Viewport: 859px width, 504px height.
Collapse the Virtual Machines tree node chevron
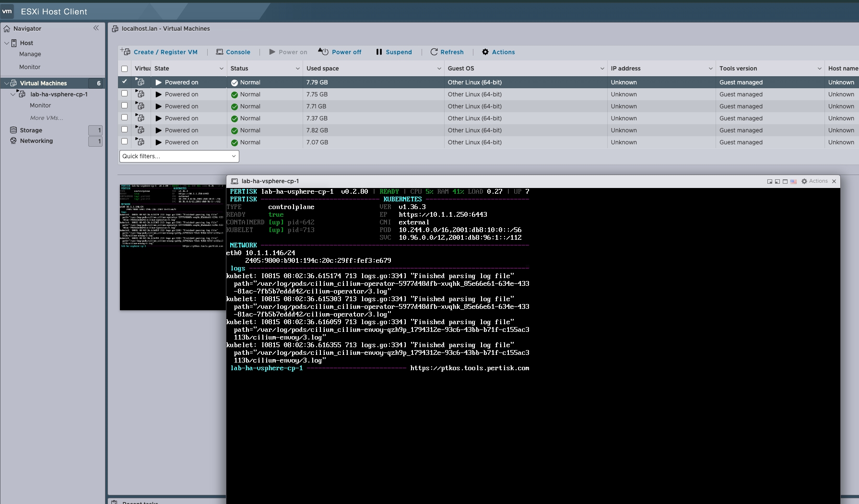(6, 83)
